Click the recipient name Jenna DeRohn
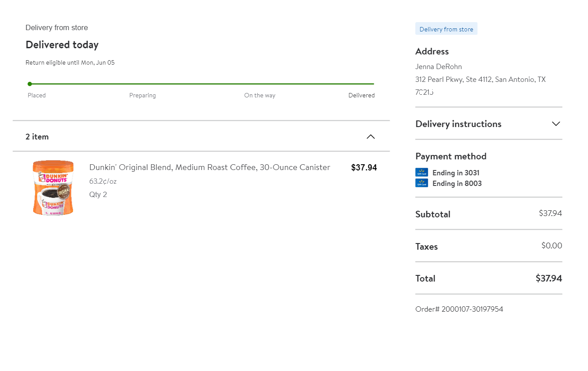The image size is (588, 371). point(438,67)
